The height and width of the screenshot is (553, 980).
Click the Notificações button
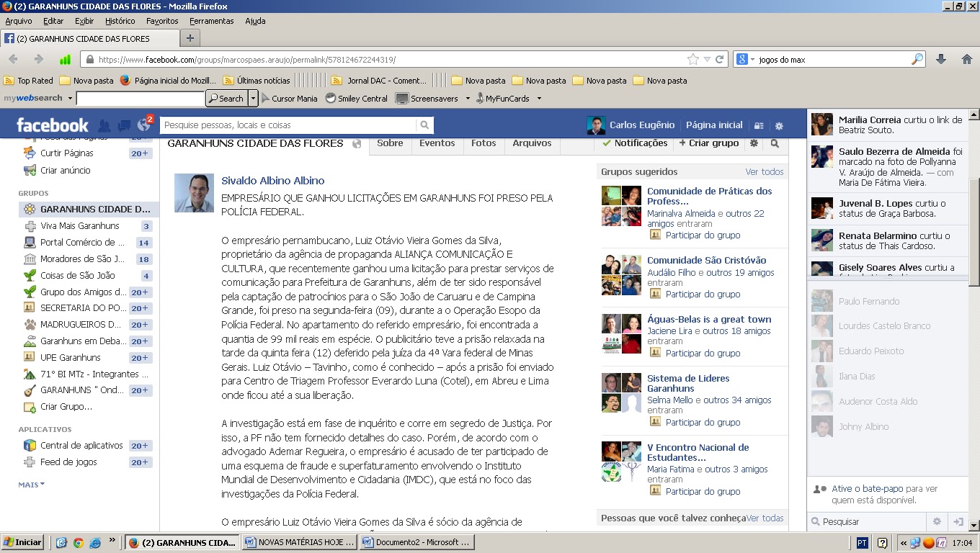(x=636, y=143)
